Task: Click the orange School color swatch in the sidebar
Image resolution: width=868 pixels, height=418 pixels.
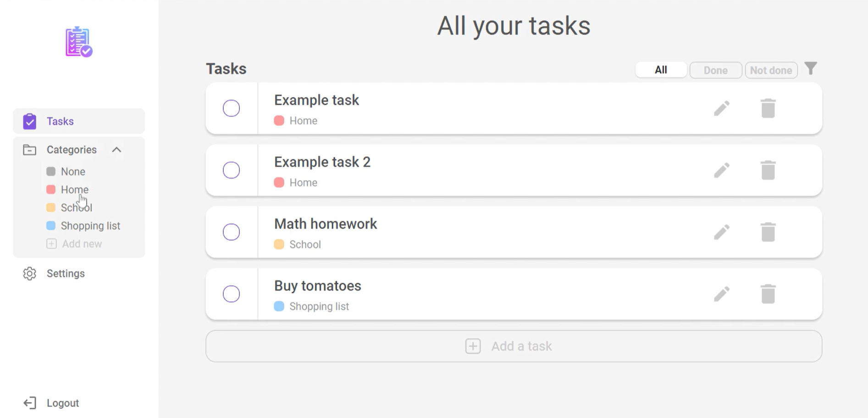Action: [x=51, y=207]
